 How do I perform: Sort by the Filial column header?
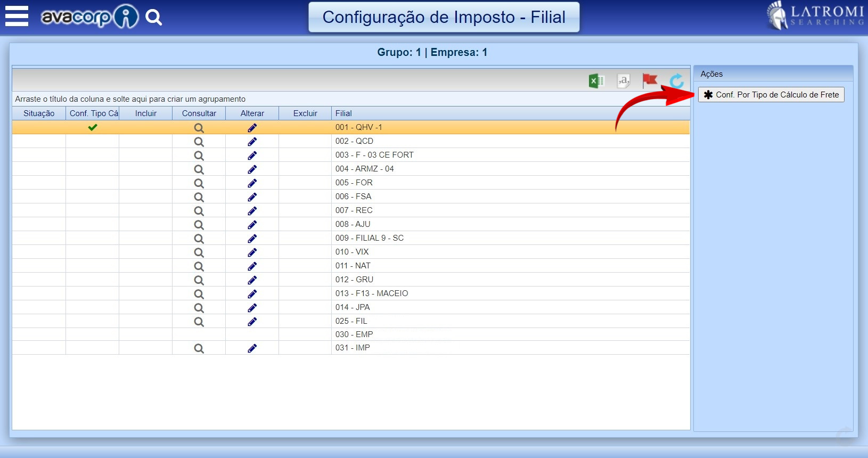click(x=343, y=113)
